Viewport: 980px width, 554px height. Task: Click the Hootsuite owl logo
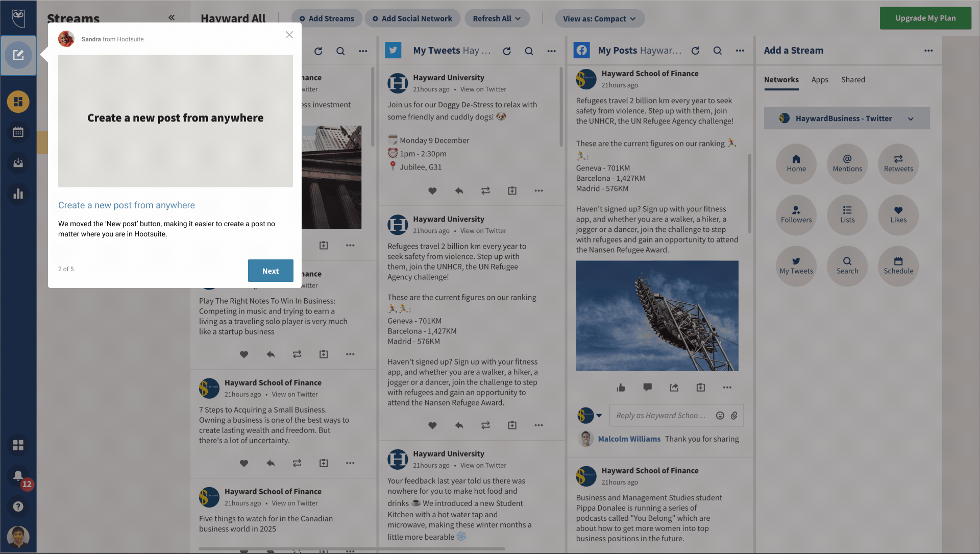pos(18,18)
